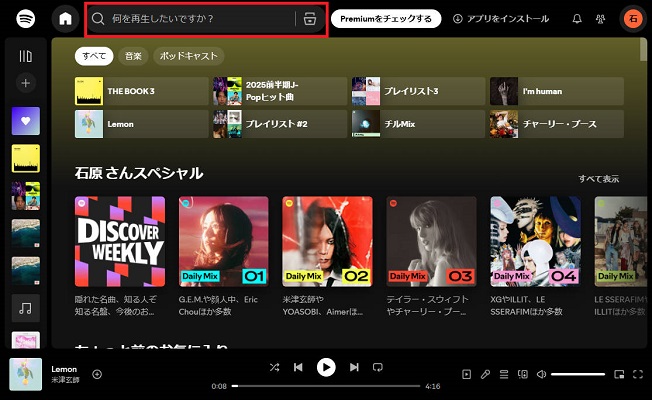Open チルMix shortcut card

pos(418,124)
